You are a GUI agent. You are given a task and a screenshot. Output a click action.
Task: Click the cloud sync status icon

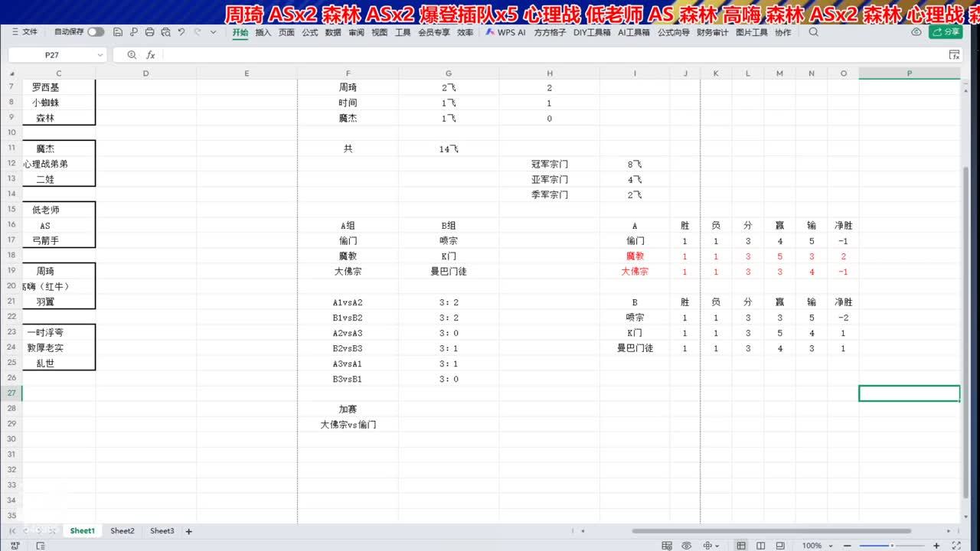click(x=916, y=32)
